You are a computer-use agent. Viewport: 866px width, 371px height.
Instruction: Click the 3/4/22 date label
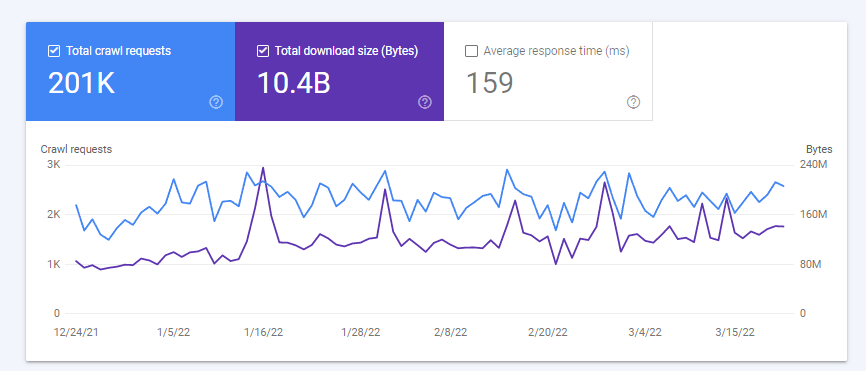(645, 332)
